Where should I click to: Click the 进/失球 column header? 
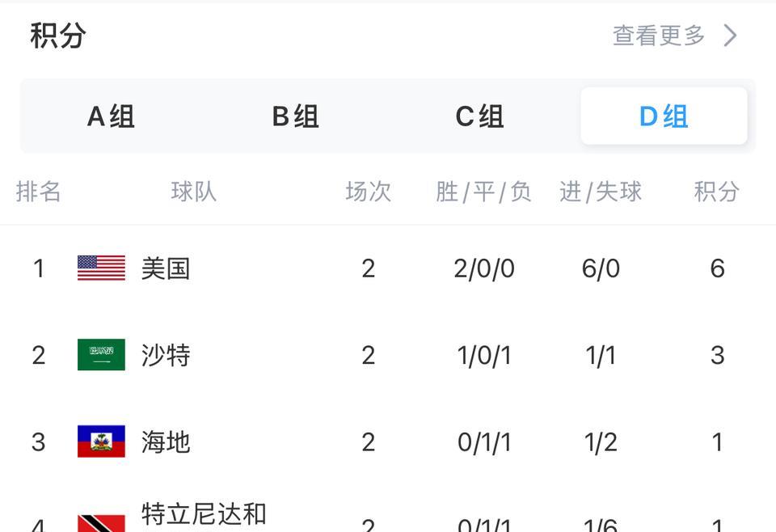[x=601, y=192]
